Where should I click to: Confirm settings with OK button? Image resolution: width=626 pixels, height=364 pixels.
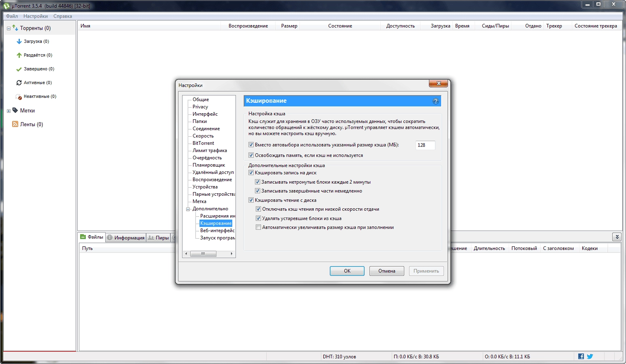click(x=347, y=271)
